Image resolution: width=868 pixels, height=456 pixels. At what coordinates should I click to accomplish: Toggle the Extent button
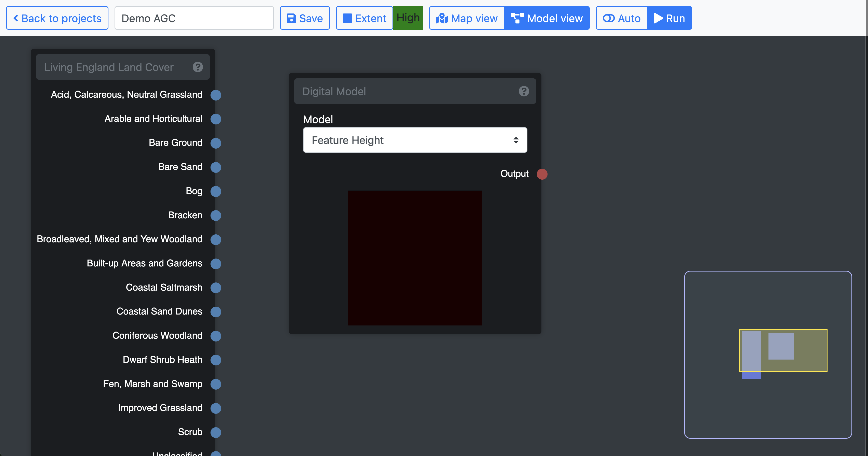point(364,18)
